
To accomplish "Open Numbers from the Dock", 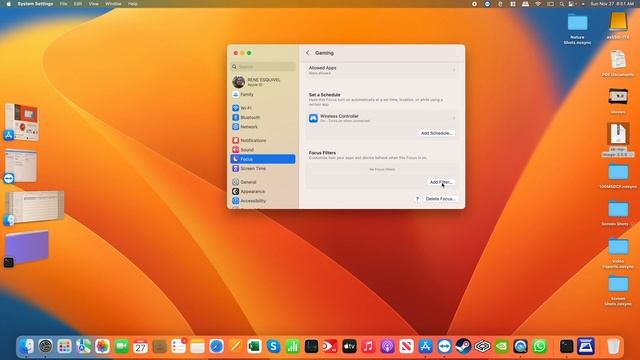I will 292,346.
